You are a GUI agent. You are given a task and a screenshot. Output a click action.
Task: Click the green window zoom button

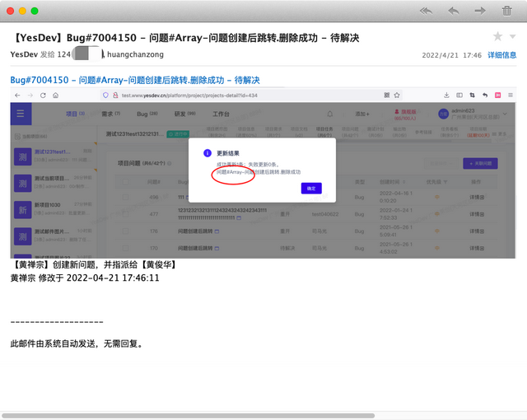point(35,11)
